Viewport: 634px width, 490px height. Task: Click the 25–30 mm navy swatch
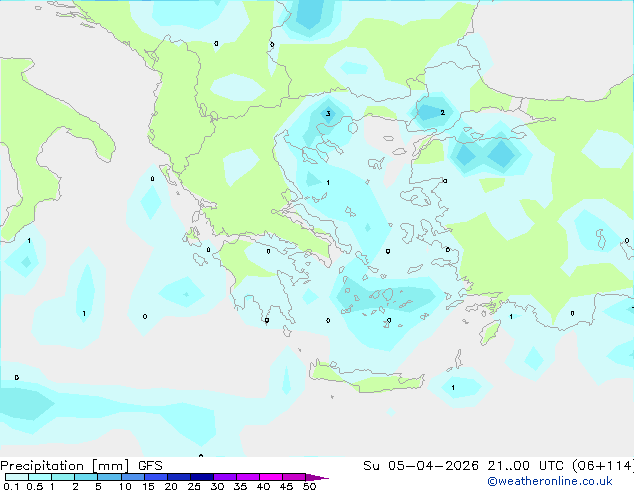[x=202, y=477]
